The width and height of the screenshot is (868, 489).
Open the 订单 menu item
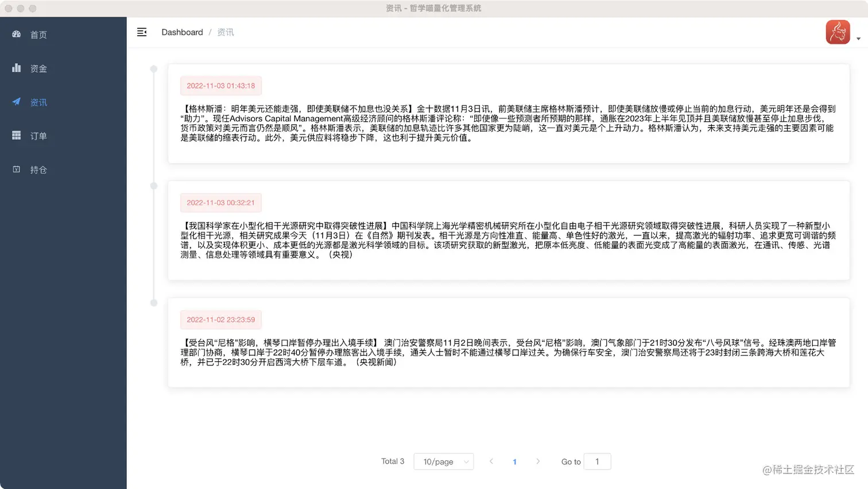(63, 136)
